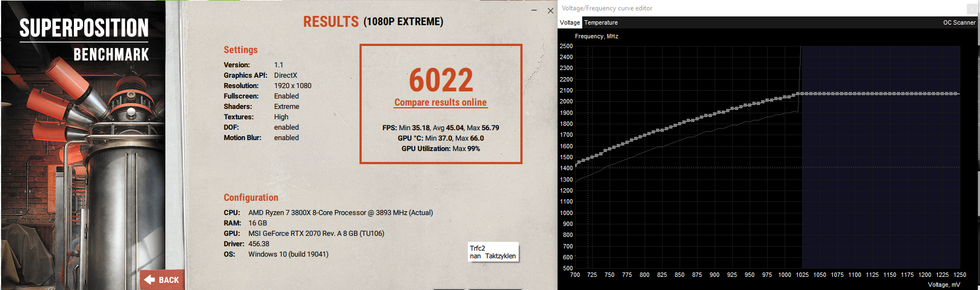
Task: Select the FPS Min Avg Max line
Action: (440, 127)
